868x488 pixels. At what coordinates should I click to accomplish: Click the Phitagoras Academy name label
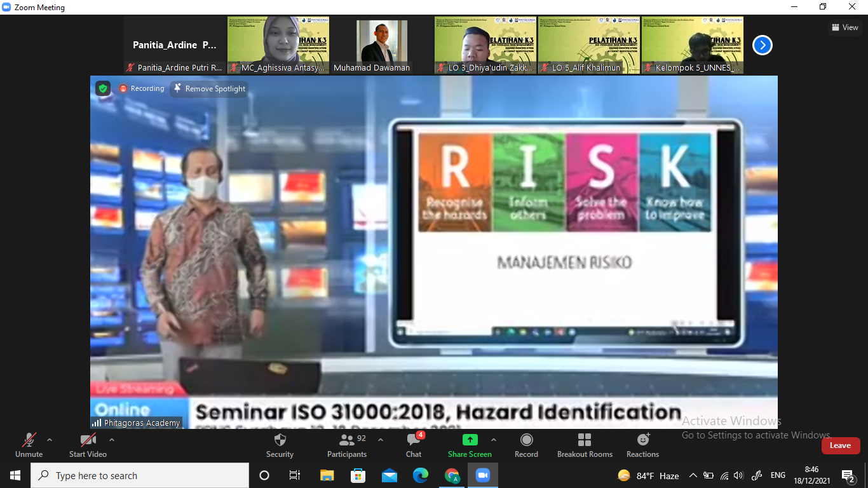tap(137, 423)
